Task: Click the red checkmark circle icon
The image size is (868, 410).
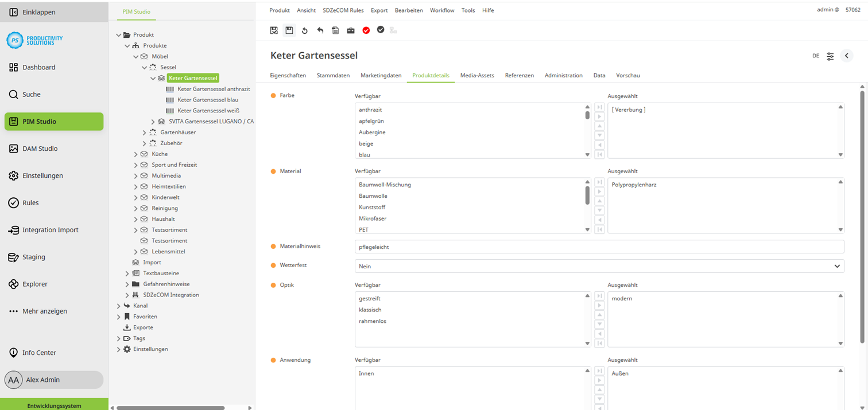Action: click(x=366, y=30)
